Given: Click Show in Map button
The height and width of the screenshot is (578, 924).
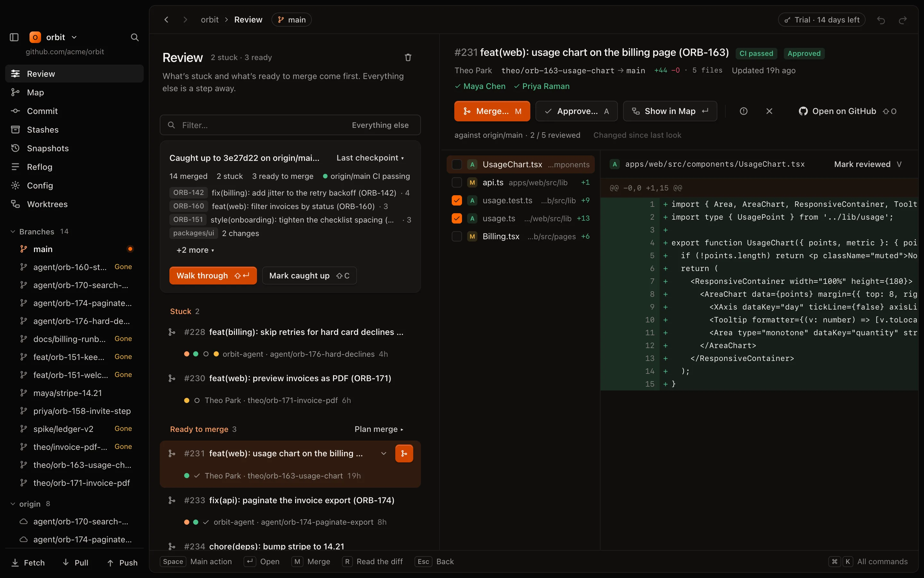Looking at the screenshot, I should 670,111.
